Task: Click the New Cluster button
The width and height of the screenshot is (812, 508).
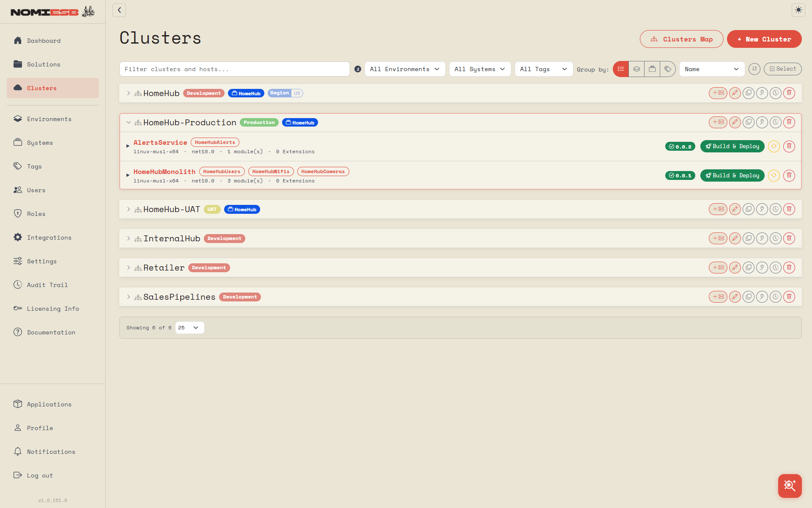Action: (764, 39)
